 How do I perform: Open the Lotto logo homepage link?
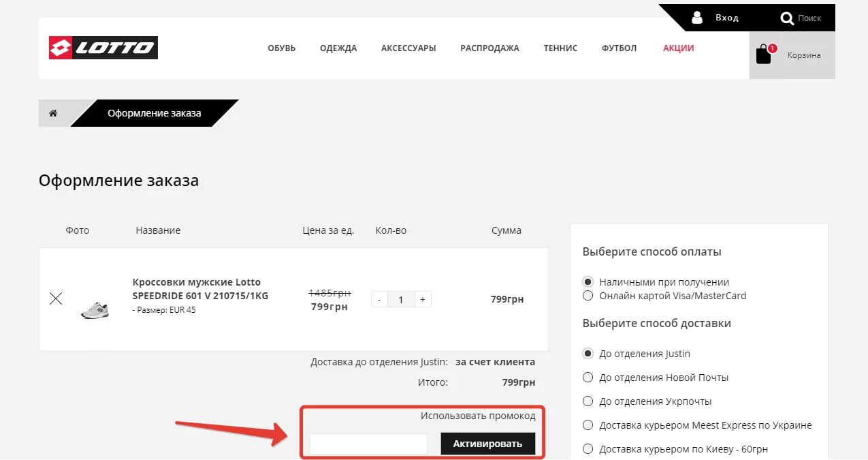[103, 48]
